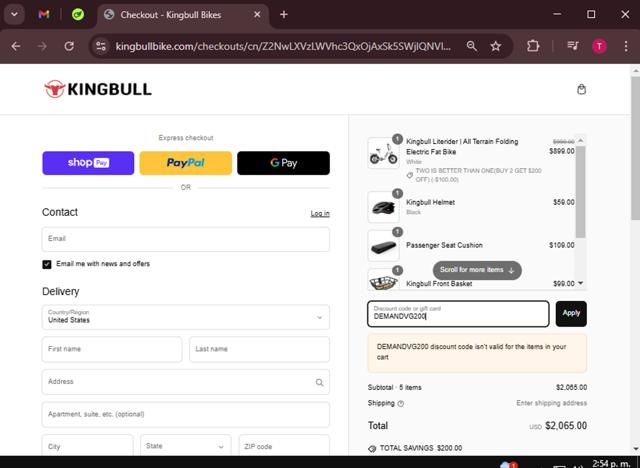Click the Email input field
The image size is (640, 468).
click(x=186, y=239)
